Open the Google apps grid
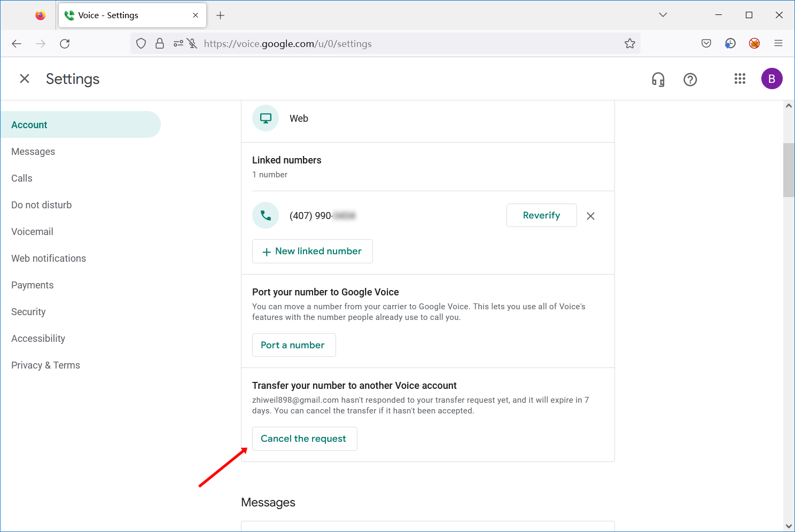This screenshot has height=532, width=795. [x=740, y=79]
